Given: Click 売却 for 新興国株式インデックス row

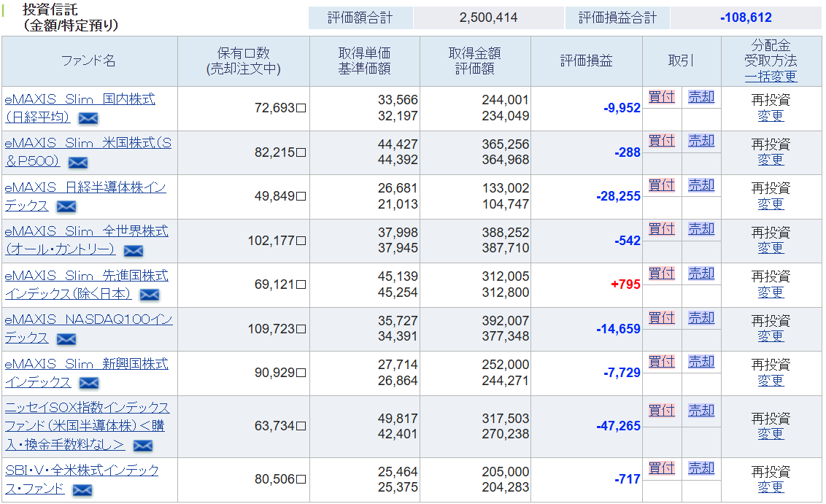Looking at the screenshot, I should pos(701,361).
